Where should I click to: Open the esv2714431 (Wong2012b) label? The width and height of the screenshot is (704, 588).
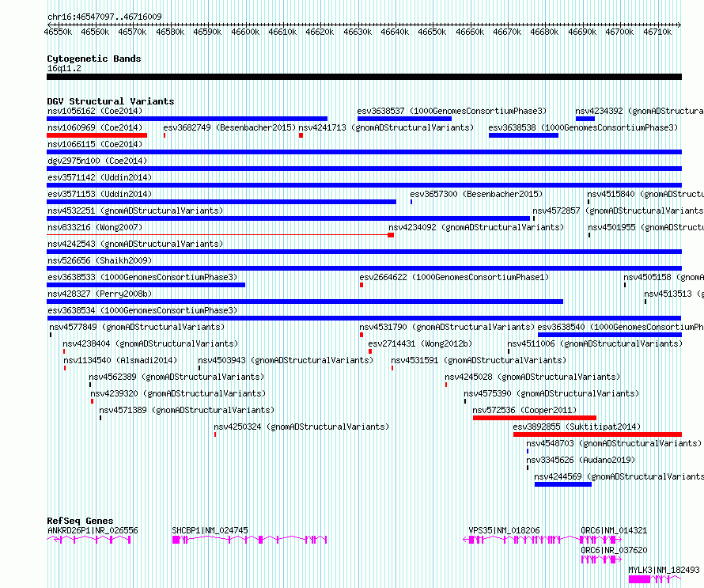pyautogui.click(x=420, y=343)
